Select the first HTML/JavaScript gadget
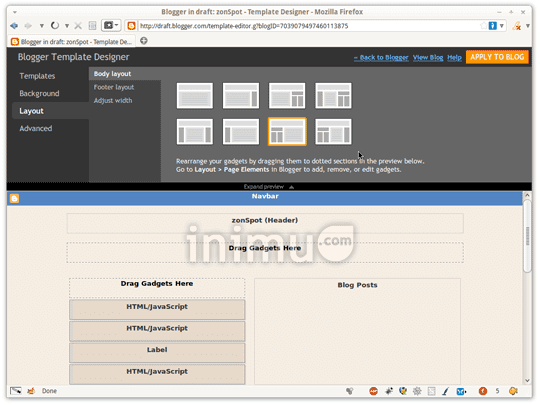Image resolution: width=540 pixels, height=405 pixels. point(157,309)
